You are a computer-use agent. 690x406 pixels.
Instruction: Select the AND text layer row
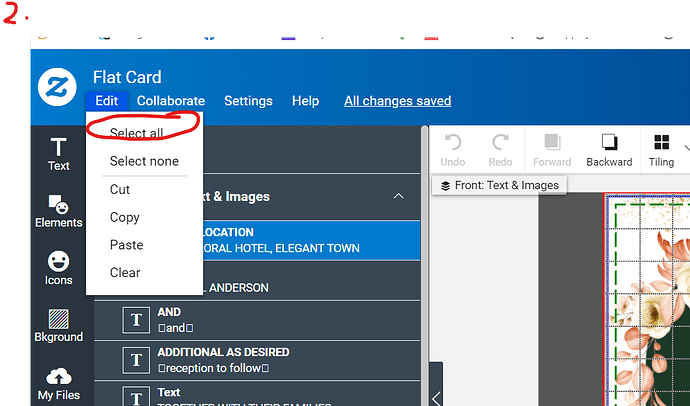click(257, 320)
